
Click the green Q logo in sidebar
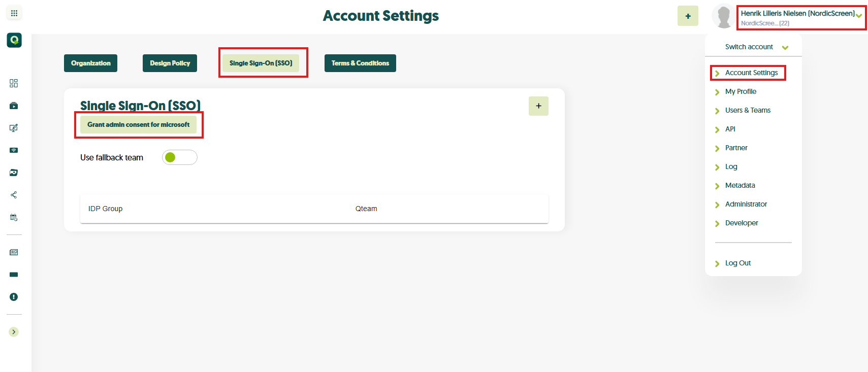click(14, 40)
